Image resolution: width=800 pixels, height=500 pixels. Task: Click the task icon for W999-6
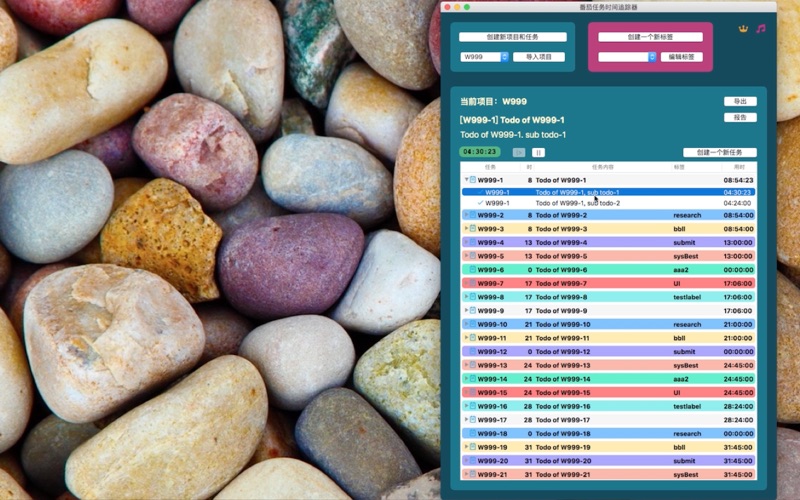pyautogui.click(x=473, y=269)
